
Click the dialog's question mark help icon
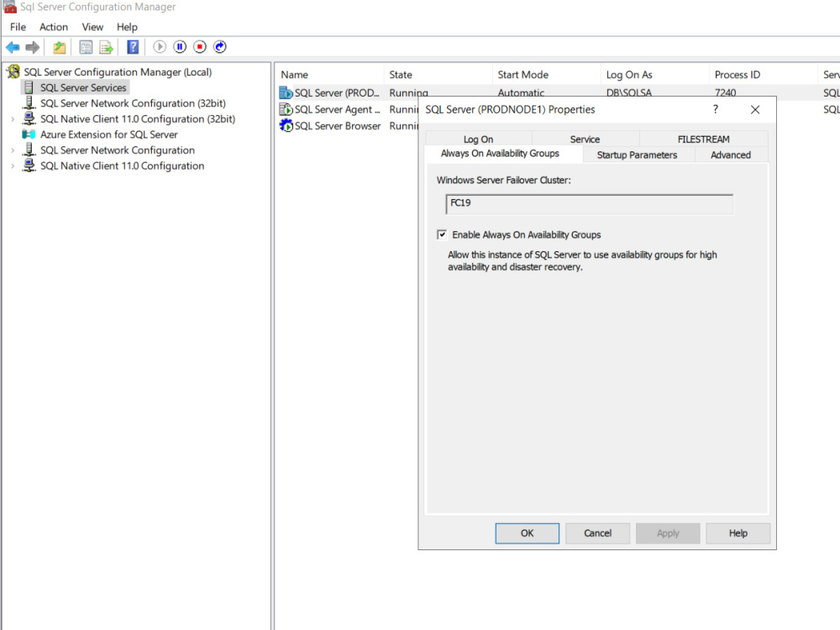click(715, 109)
